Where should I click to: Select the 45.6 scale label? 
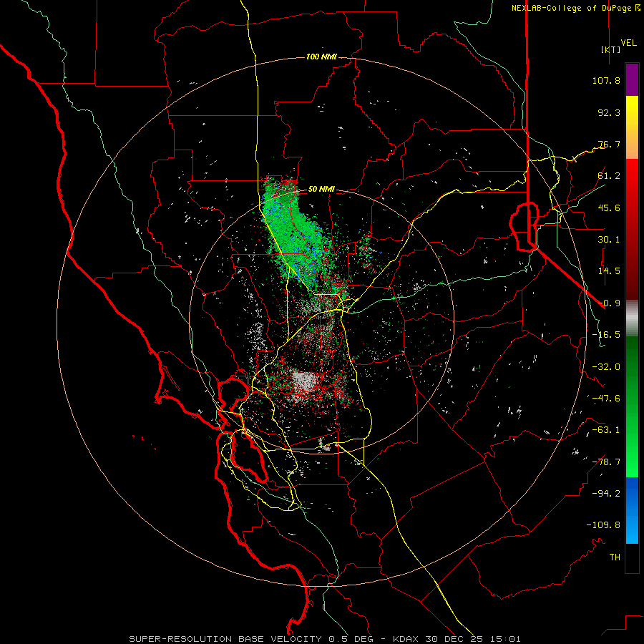[609, 208]
